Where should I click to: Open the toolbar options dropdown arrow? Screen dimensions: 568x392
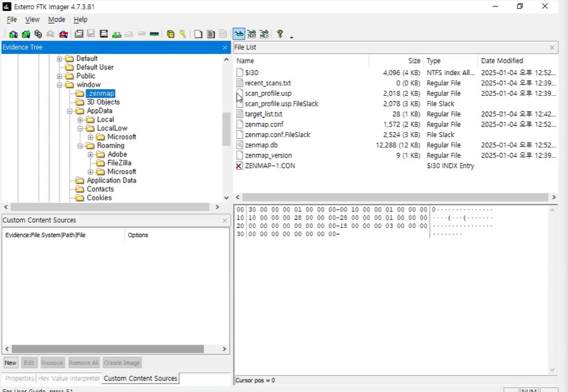291,37
